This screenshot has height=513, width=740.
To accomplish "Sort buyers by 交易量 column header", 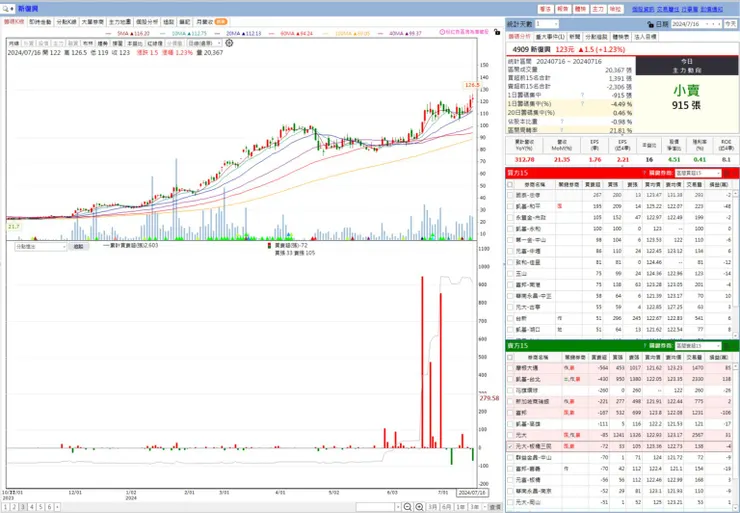I will tap(695, 185).
